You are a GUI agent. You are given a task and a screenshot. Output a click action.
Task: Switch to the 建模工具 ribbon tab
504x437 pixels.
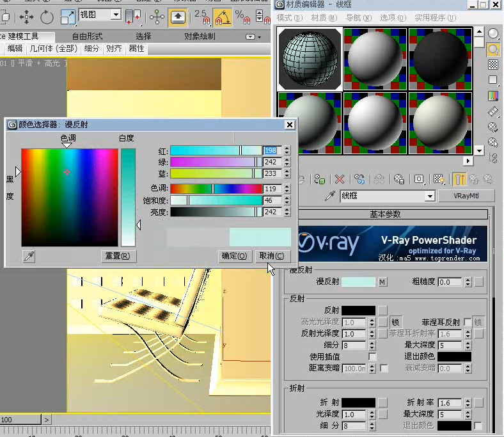tap(23, 36)
